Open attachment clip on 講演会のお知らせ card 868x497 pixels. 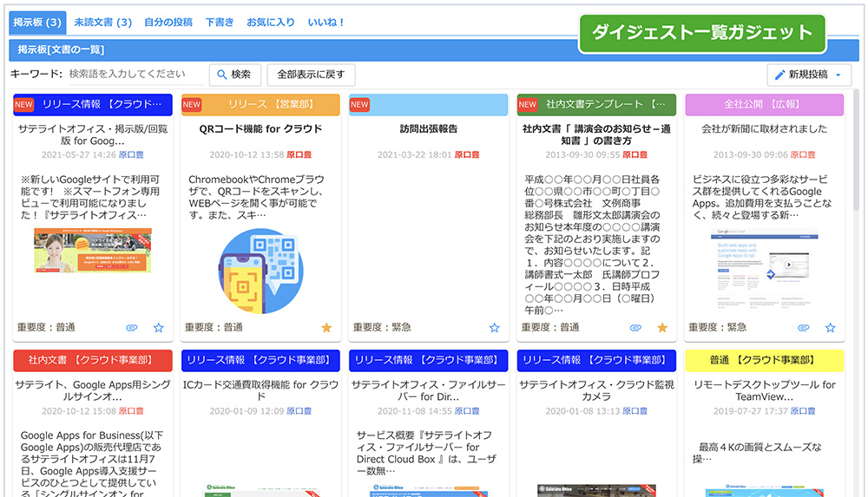pyautogui.click(x=635, y=328)
